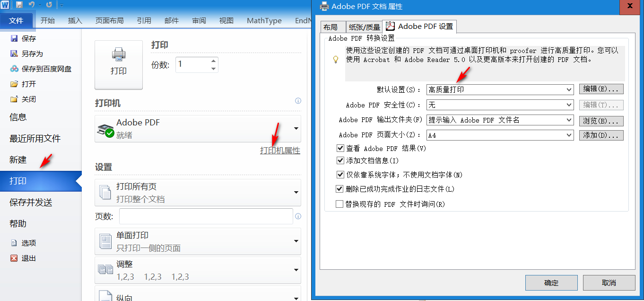
Task: Open the 文件 ribbon tab
Action: click(x=17, y=20)
